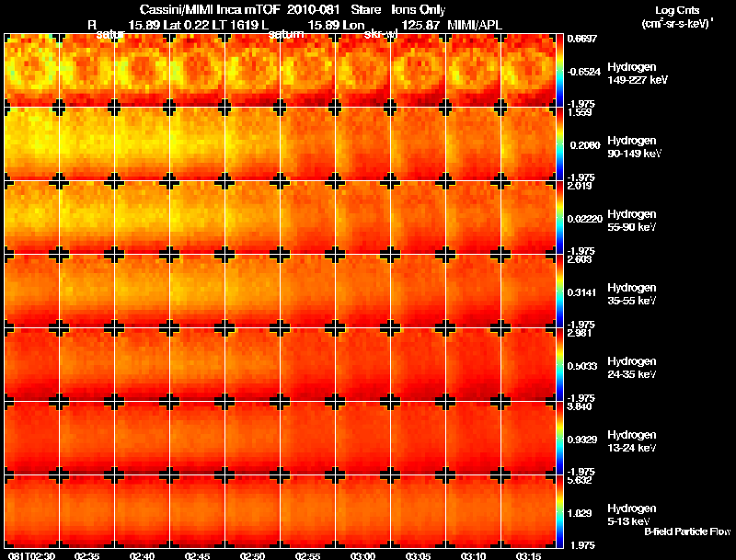736x560 pixels.
Task: Select the 90-149 keV image panel at 02:50
Action: click(252, 144)
